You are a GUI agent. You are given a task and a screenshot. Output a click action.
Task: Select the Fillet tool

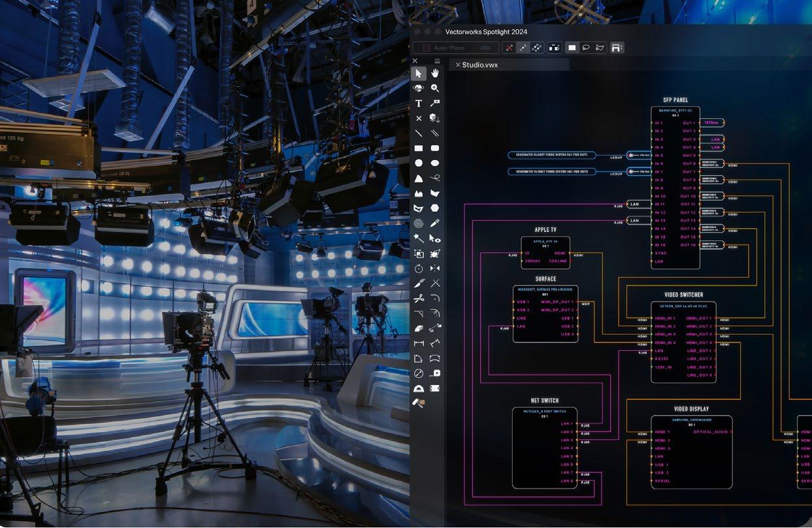(435, 299)
